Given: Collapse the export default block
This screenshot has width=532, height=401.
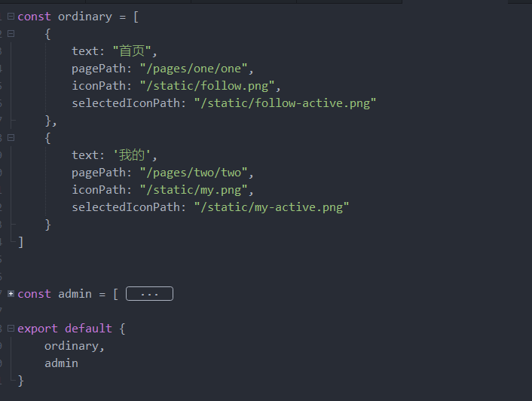Looking at the screenshot, I should (x=11, y=329).
